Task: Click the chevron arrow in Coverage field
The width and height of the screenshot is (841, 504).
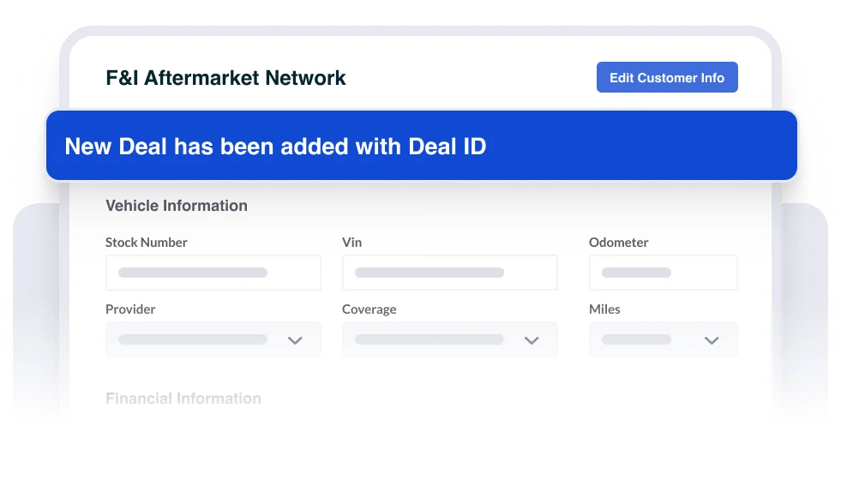Action: coord(532,340)
